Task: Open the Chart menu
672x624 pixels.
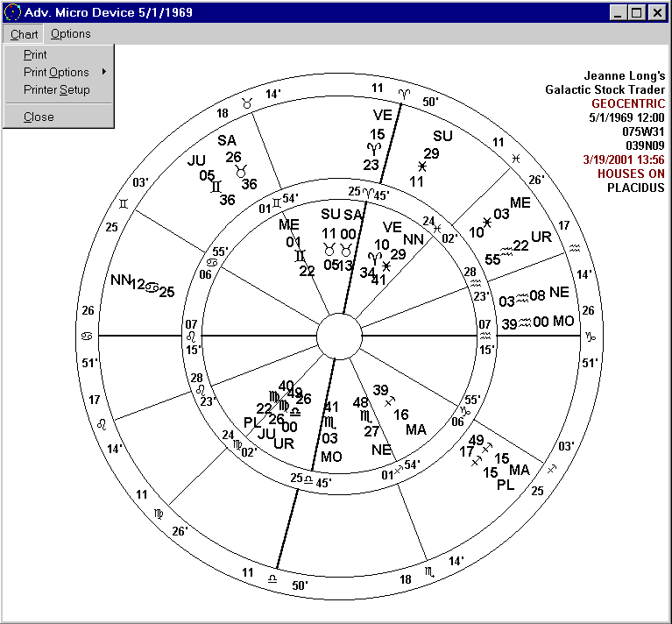Action: [x=24, y=34]
